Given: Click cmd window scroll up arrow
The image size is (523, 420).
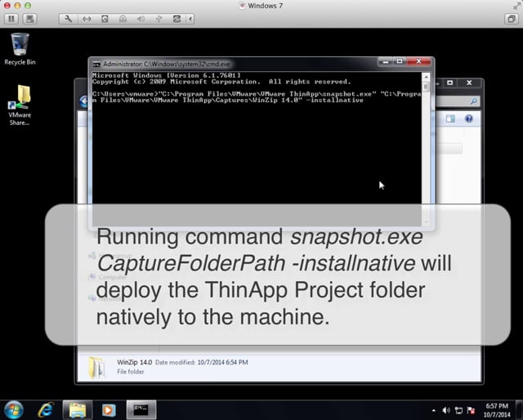Looking at the screenshot, I should [426, 77].
